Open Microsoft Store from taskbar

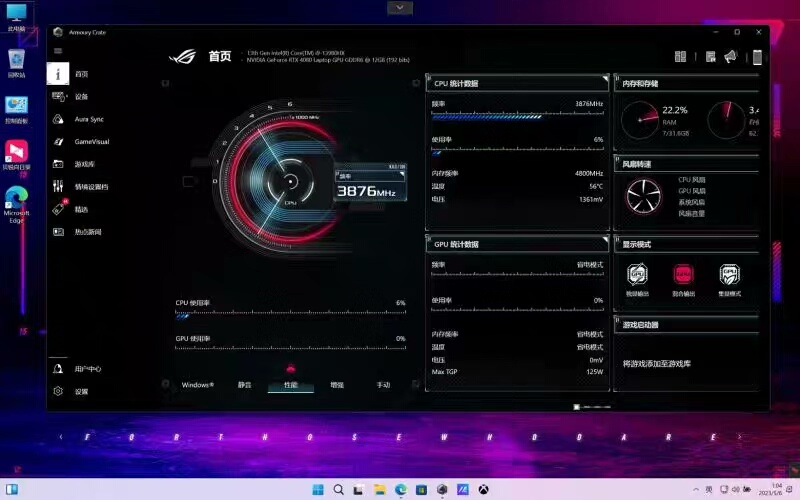(421, 490)
